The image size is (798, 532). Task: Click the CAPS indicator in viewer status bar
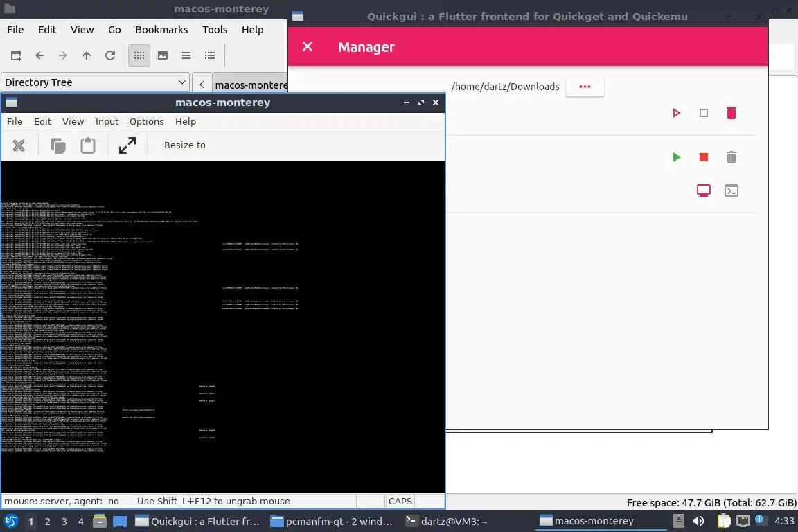[x=400, y=502]
